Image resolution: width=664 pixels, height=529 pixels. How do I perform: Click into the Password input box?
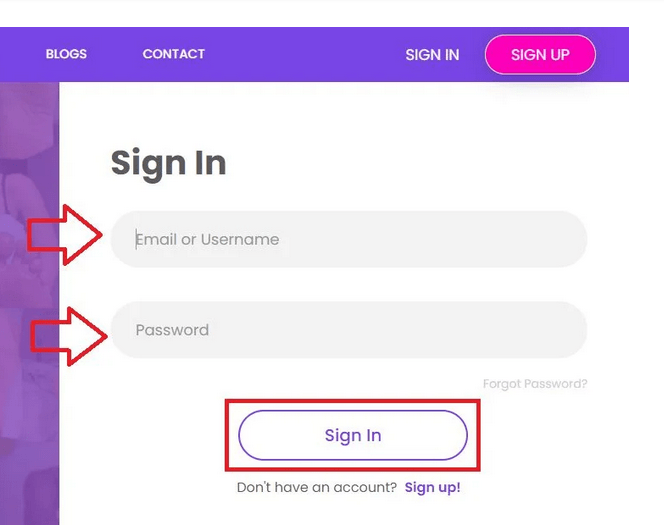pyautogui.click(x=348, y=330)
